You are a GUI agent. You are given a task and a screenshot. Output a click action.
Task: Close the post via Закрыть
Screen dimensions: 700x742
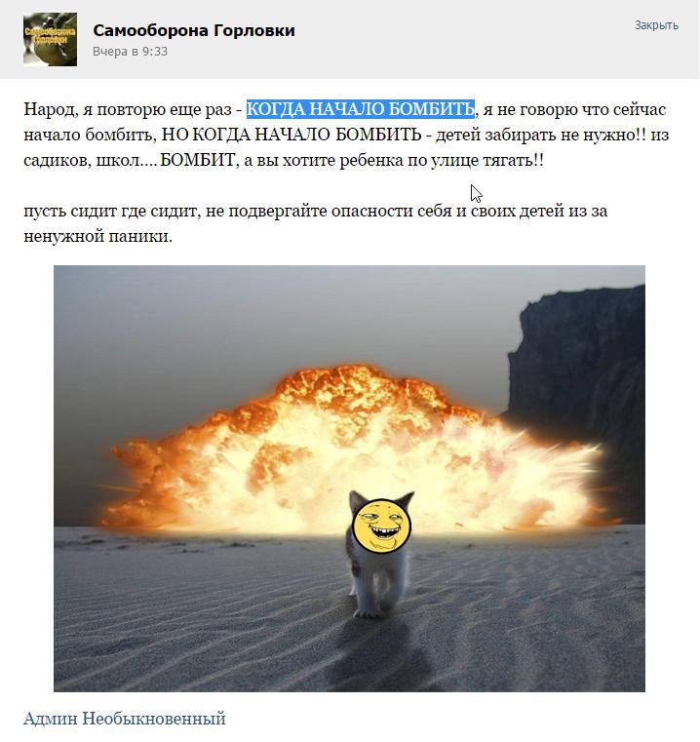pos(656,25)
